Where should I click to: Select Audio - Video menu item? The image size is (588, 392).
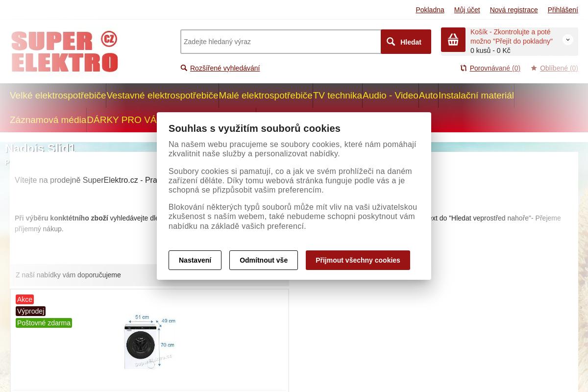pyautogui.click(x=391, y=96)
